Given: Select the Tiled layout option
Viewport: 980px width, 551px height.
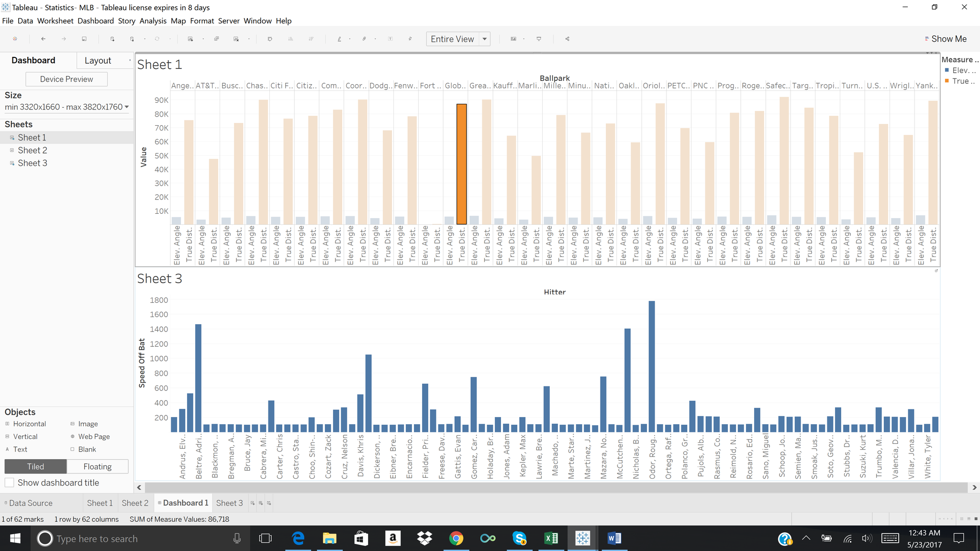Looking at the screenshot, I should click(35, 466).
